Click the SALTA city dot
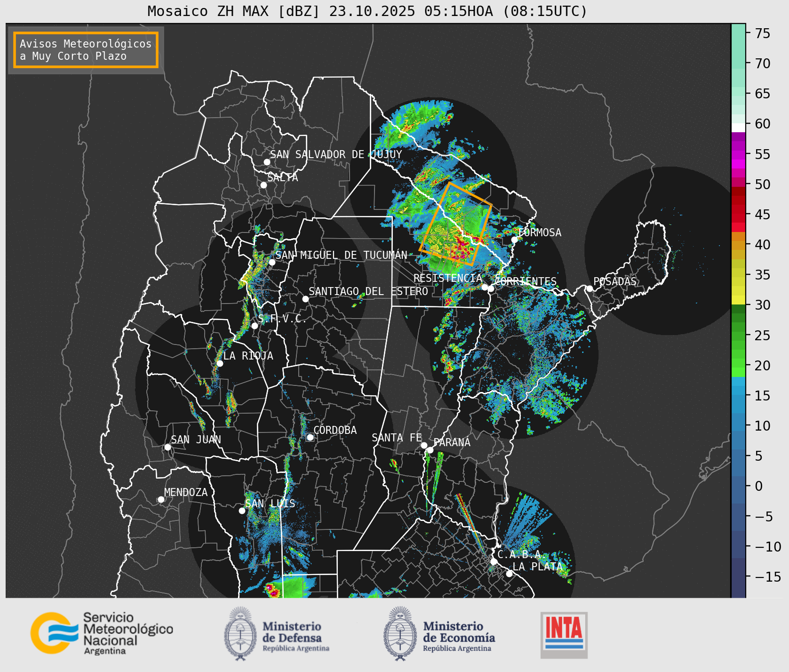 point(264,185)
